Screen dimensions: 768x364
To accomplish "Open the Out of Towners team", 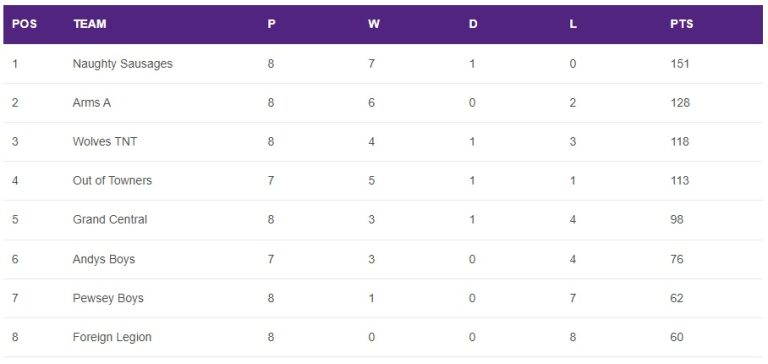I will pos(112,180).
